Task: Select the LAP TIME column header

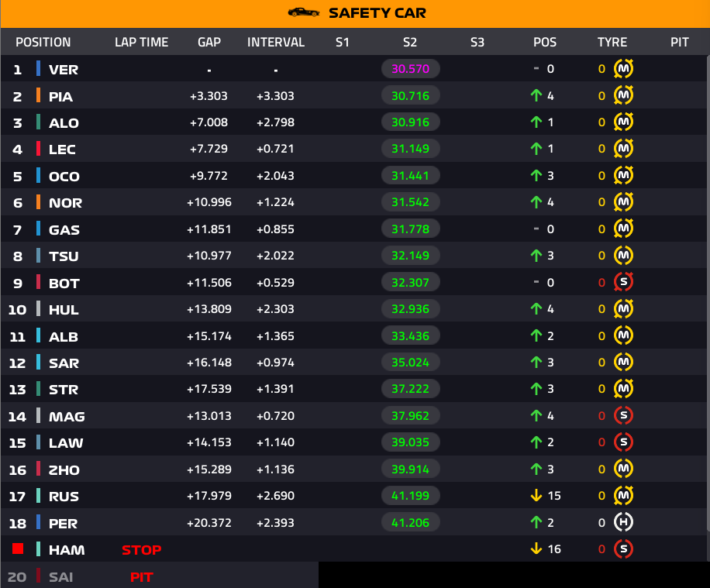Action: [x=141, y=42]
